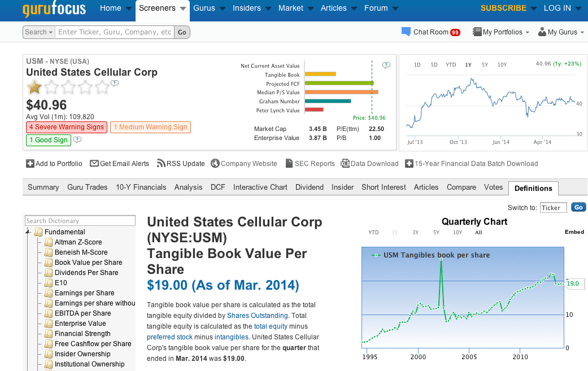Click the Embed link on Quarterly Chart
The height and width of the screenshot is (371, 588).
tap(574, 232)
